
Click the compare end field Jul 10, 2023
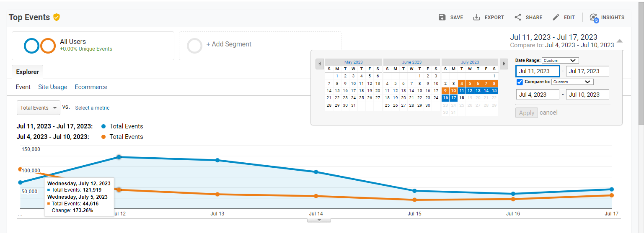tap(587, 95)
